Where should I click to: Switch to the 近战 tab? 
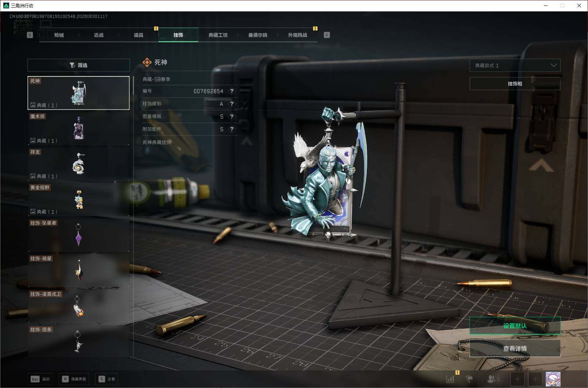click(98, 35)
